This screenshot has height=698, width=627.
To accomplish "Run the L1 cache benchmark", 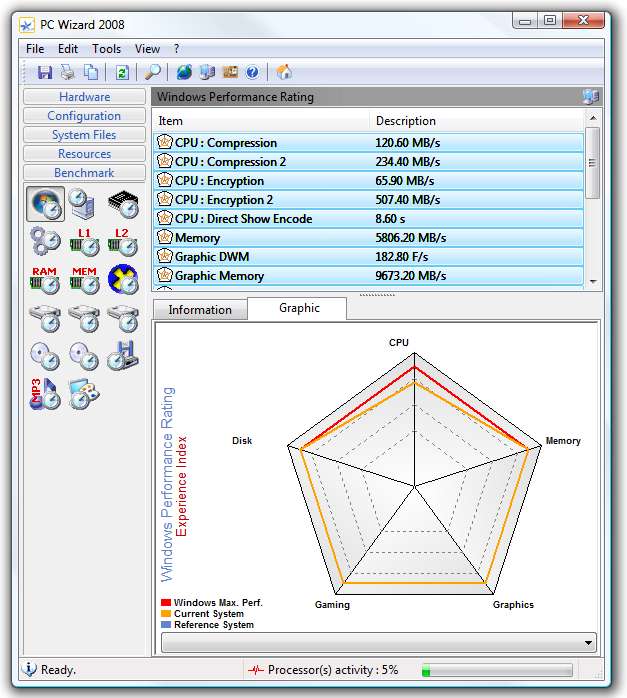I will pyautogui.click(x=84, y=241).
